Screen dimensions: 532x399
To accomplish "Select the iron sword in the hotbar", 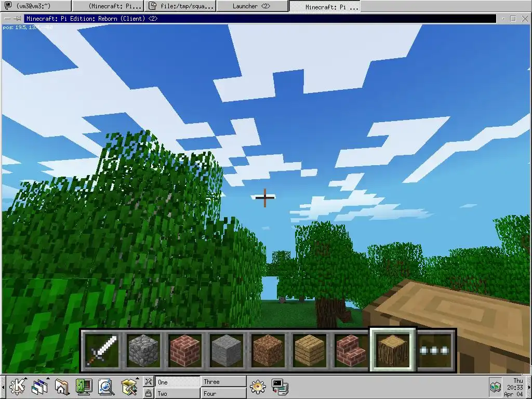I will (x=101, y=351).
